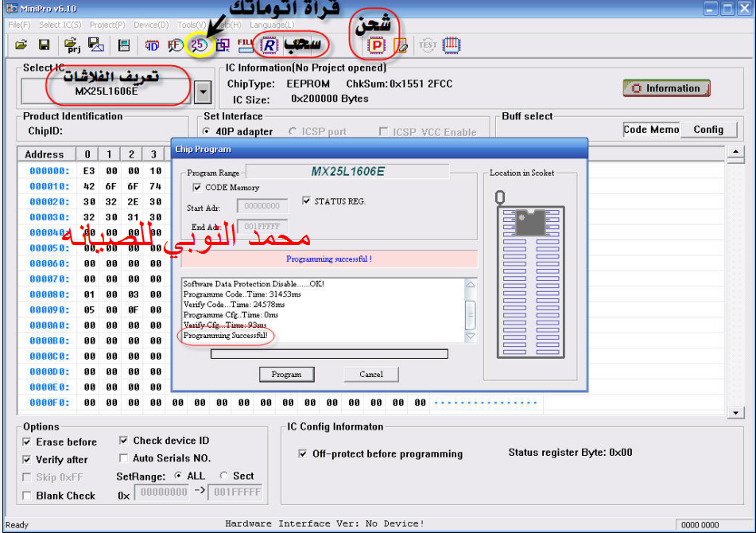Select the ALL range radio button
The image size is (756, 533).
pos(178,476)
